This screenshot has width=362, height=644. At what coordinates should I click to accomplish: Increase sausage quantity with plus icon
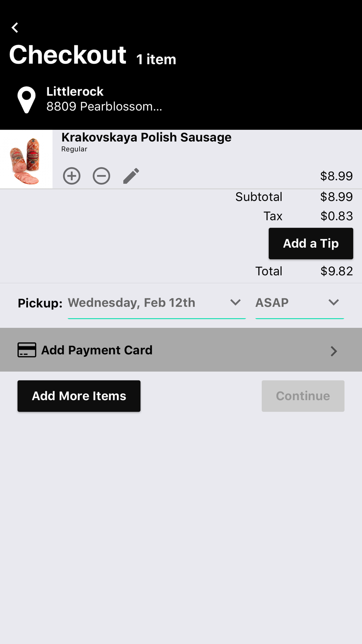pyautogui.click(x=72, y=176)
